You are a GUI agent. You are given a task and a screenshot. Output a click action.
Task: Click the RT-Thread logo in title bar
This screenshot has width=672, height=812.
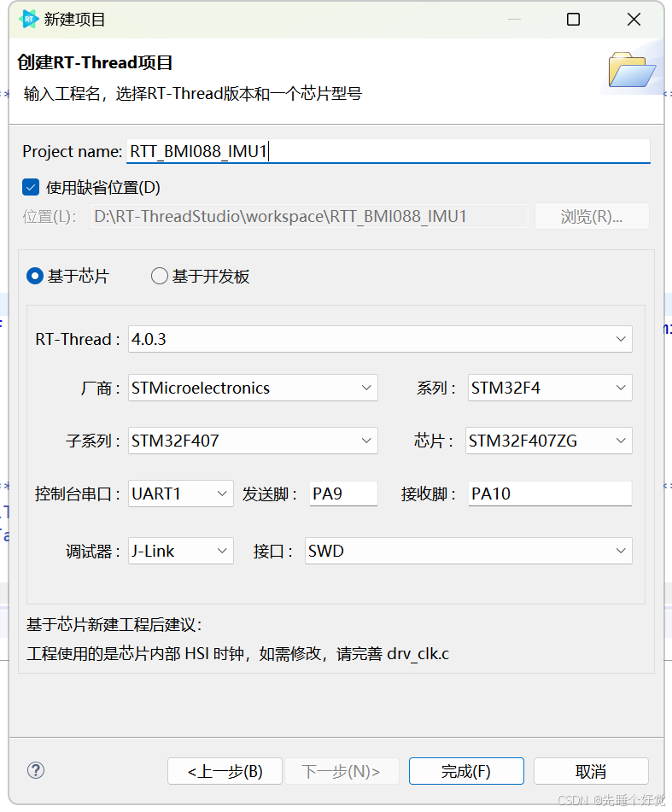pyautogui.click(x=28, y=20)
